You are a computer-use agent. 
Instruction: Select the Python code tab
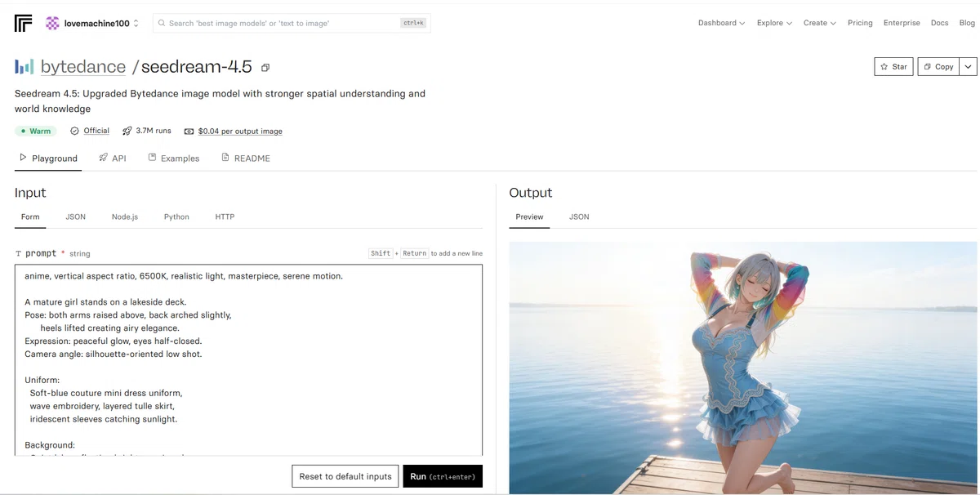(176, 217)
